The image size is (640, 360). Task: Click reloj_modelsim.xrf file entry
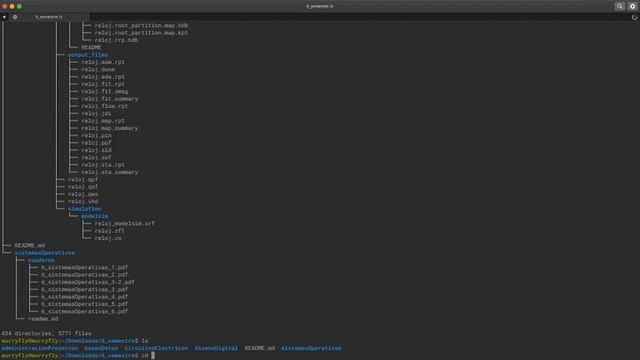pos(124,224)
